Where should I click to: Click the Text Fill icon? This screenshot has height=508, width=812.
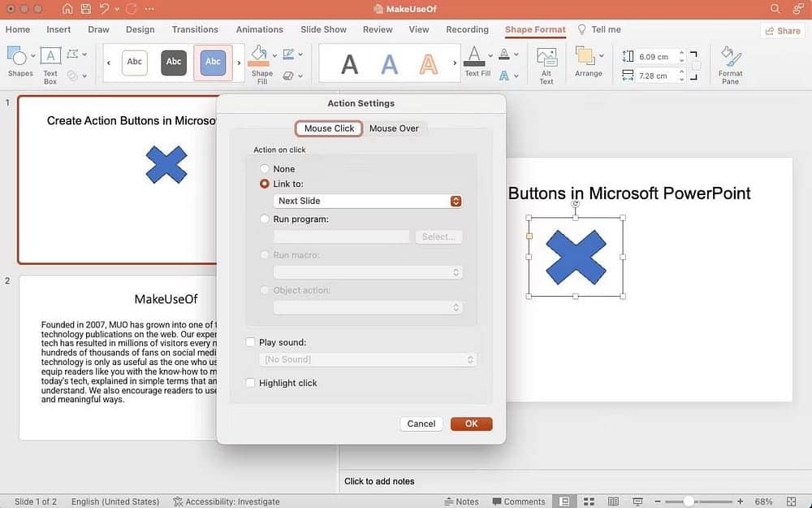[x=475, y=59]
